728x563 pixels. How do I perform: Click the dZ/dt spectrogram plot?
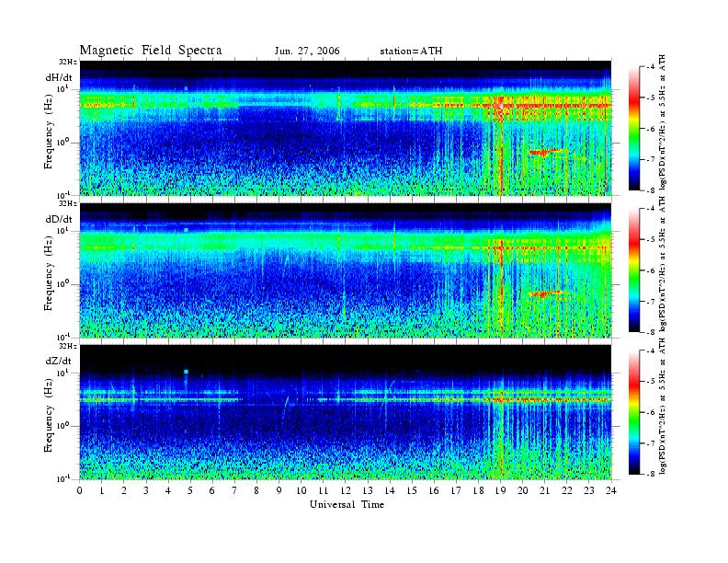[346, 412]
